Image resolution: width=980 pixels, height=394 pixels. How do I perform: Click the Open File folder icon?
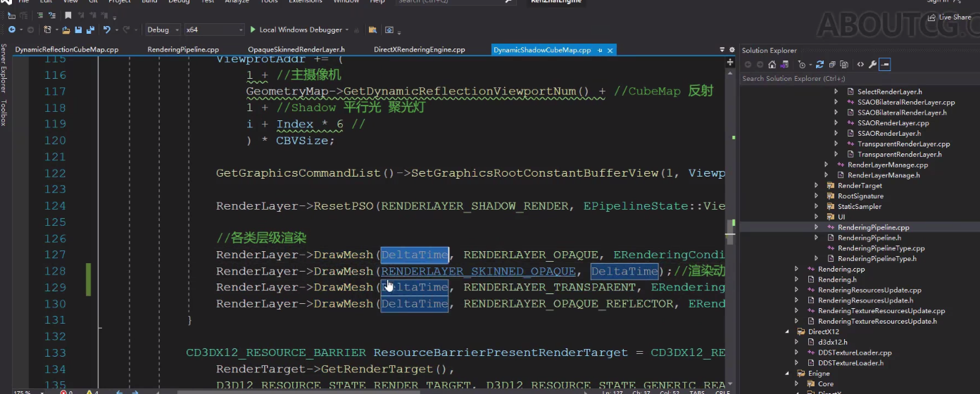(x=66, y=30)
